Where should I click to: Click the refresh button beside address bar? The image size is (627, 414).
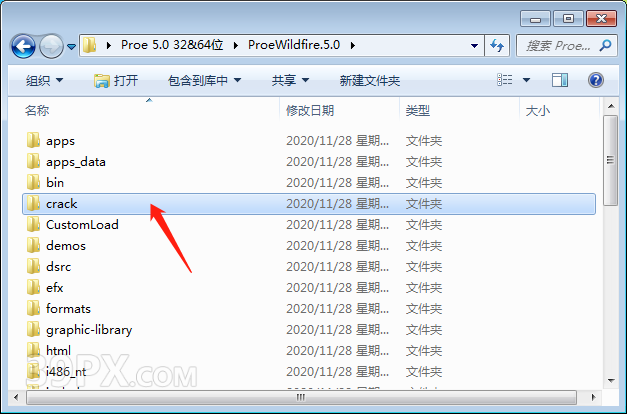(x=497, y=45)
